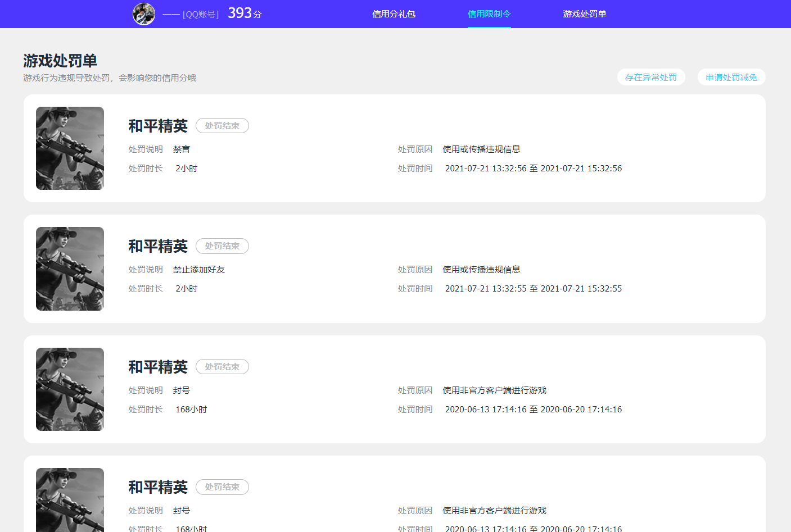
Task: Open the 信用分礼包 tab
Action: [394, 14]
